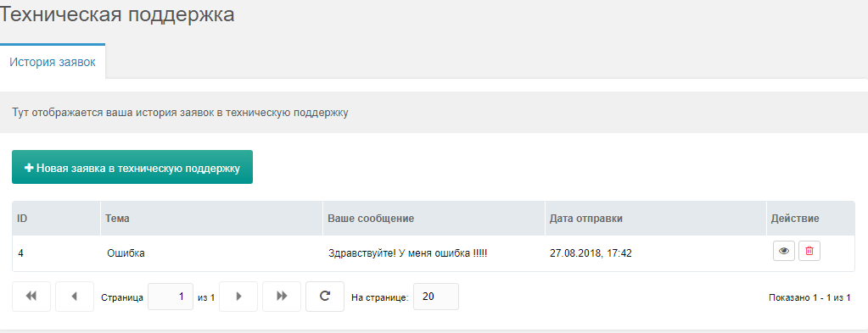The image size is (868, 333).
Task: Click the info text about ticket history
Action: coord(180,113)
